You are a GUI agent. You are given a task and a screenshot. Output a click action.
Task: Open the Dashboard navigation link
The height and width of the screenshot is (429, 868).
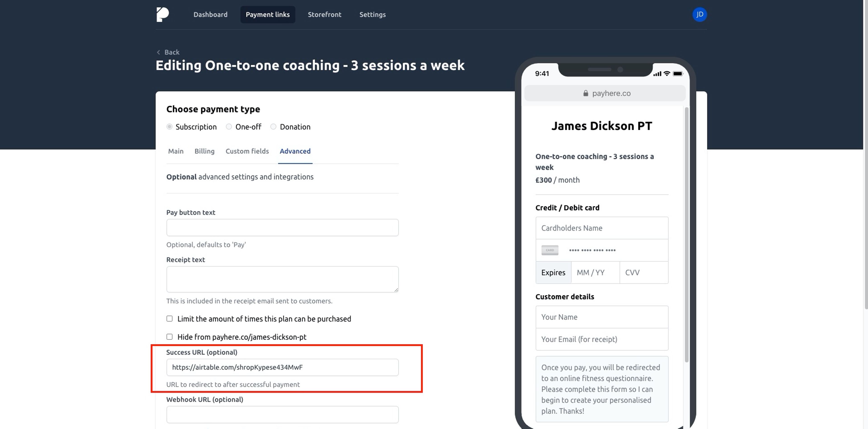click(x=210, y=14)
